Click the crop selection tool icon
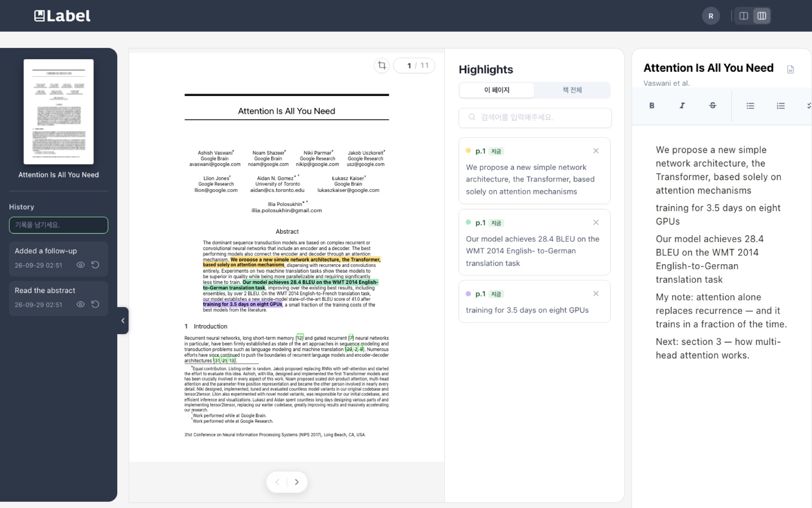The image size is (812, 508). pyautogui.click(x=382, y=65)
